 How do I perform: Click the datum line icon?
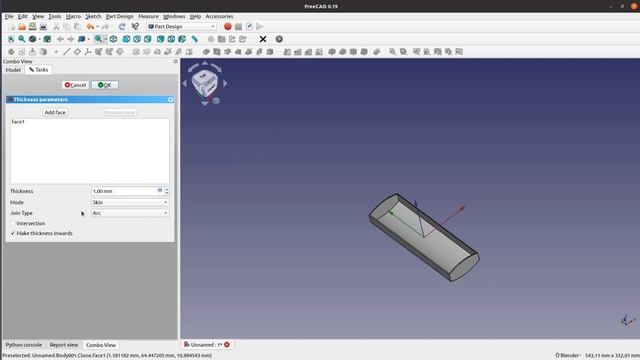click(67, 52)
